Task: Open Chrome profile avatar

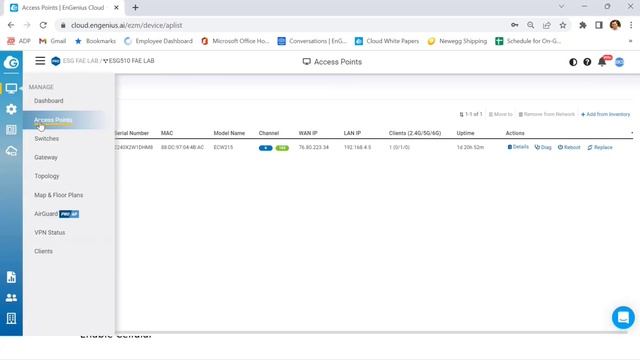Action: (615, 25)
